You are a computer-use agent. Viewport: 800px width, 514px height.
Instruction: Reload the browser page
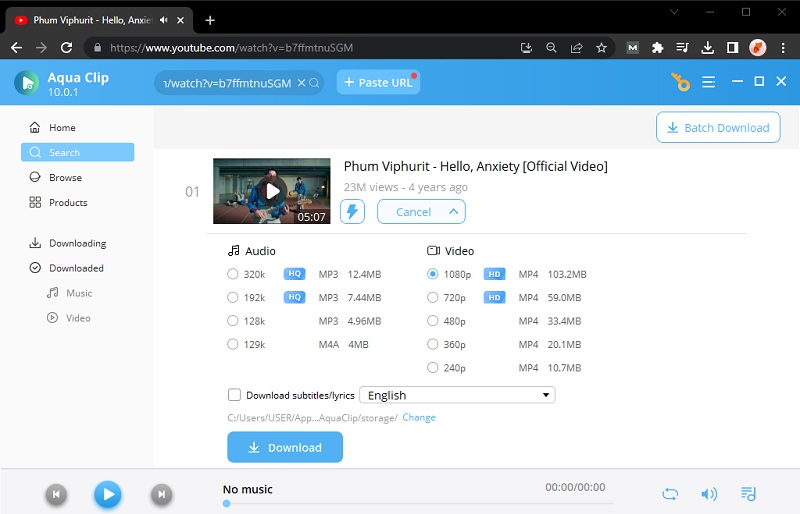(66, 48)
